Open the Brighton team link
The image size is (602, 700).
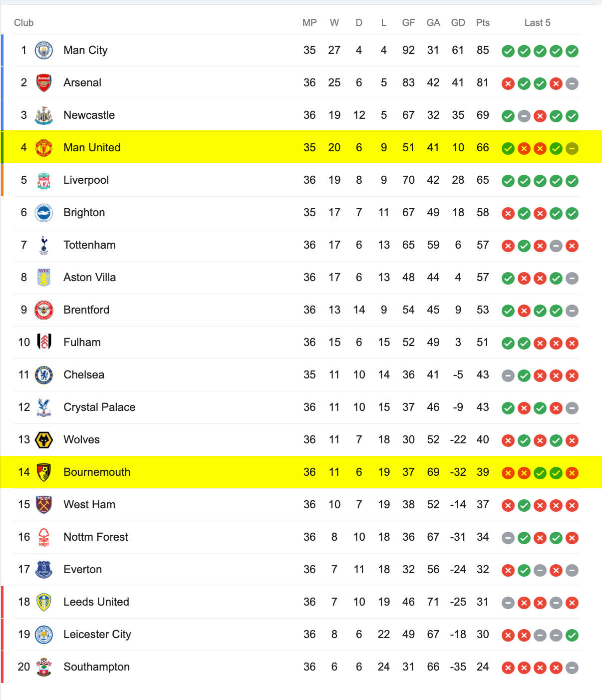(84, 213)
